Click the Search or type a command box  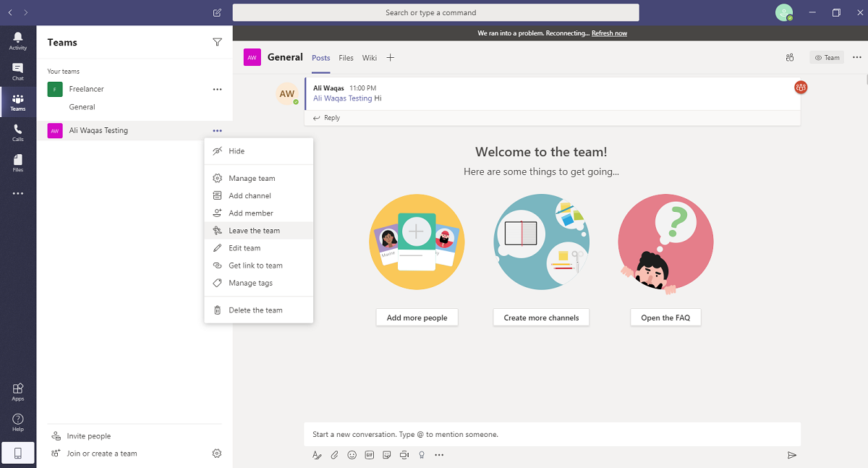(x=435, y=12)
